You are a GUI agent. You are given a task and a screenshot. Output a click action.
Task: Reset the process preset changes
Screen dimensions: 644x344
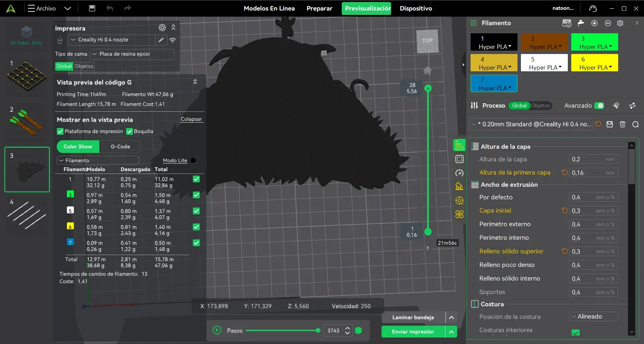[x=598, y=124]
